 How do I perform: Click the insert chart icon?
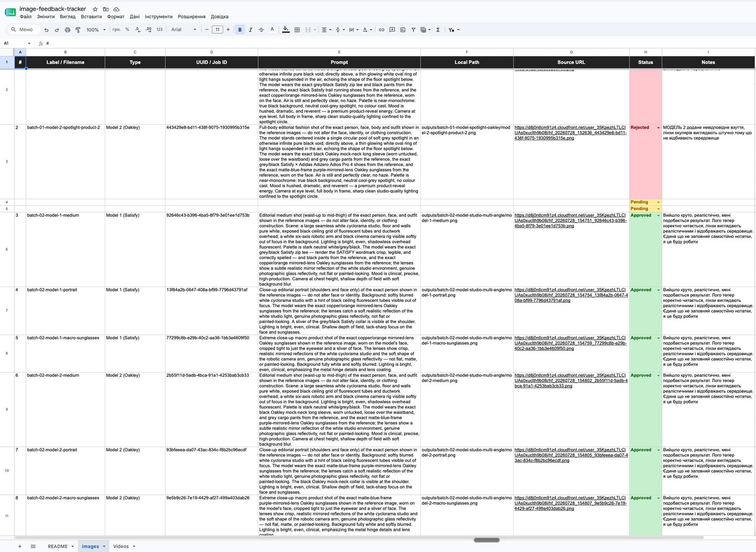[403, 30]
